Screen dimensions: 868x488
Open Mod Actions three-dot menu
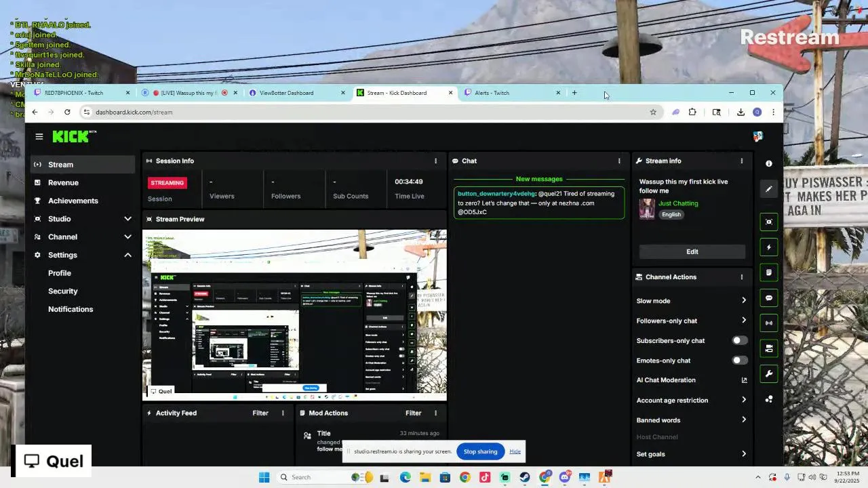(x=435, y=413)
